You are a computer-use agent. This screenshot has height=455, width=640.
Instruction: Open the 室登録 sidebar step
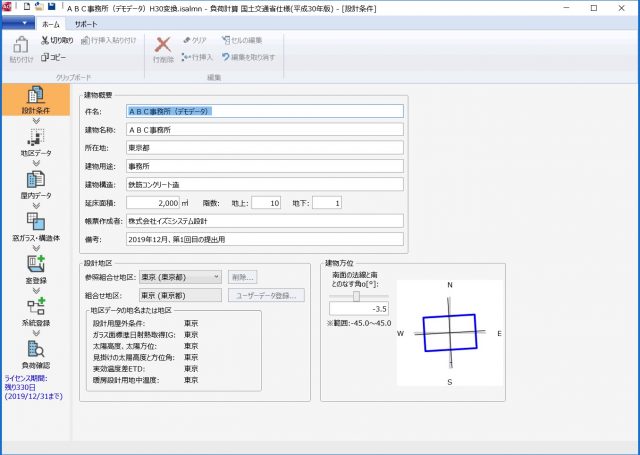click(36, 269)
